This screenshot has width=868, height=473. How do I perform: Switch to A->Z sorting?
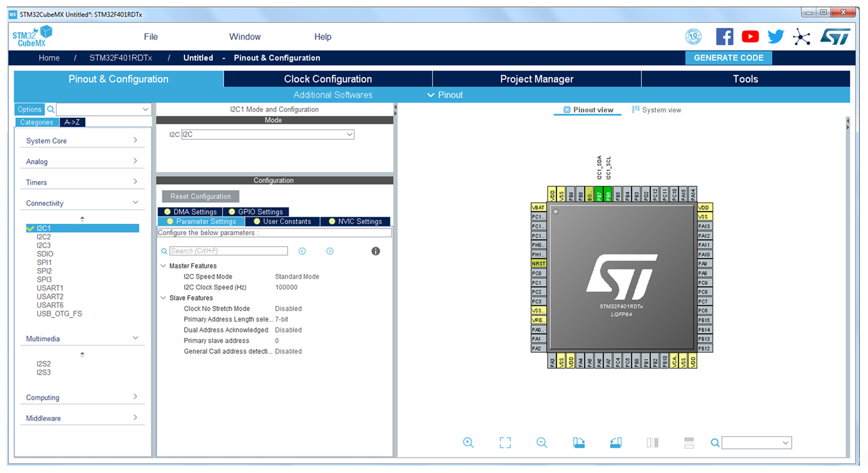(x=72, y=122)
